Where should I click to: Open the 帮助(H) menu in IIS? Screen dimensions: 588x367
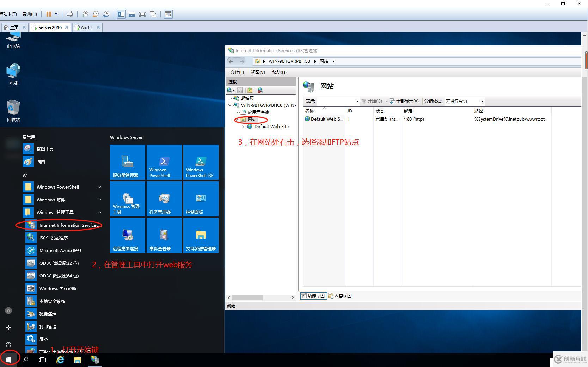pos(279,72)
